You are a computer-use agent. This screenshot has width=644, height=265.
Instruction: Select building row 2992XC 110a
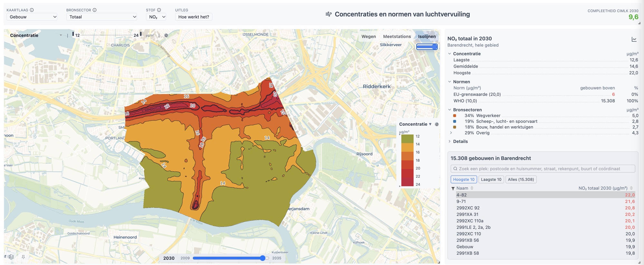[x=545, y=221]
